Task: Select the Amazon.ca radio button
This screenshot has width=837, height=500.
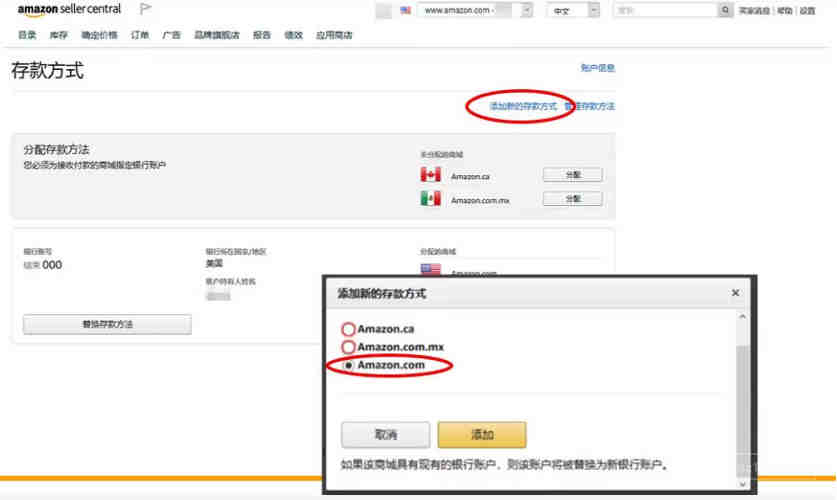Action: point(348,329)
